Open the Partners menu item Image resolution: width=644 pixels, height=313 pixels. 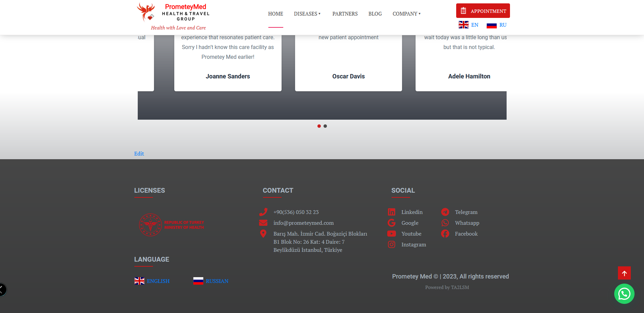point(345,14)
